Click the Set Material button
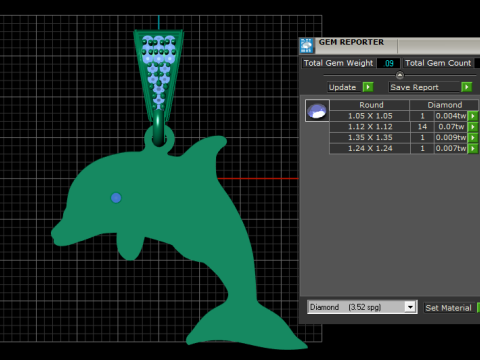480x360 pixels. (448, 308)
